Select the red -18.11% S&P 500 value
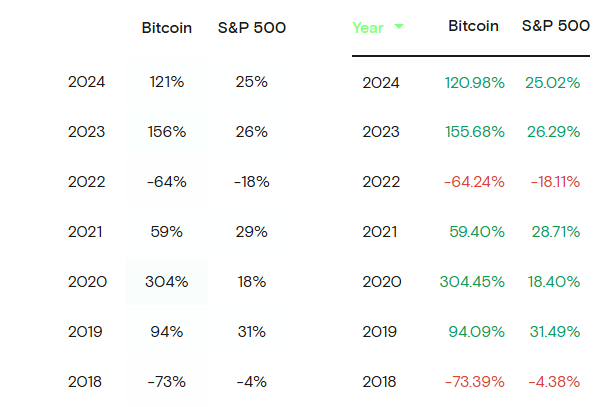The image size is (614, 407). point(552,182)
